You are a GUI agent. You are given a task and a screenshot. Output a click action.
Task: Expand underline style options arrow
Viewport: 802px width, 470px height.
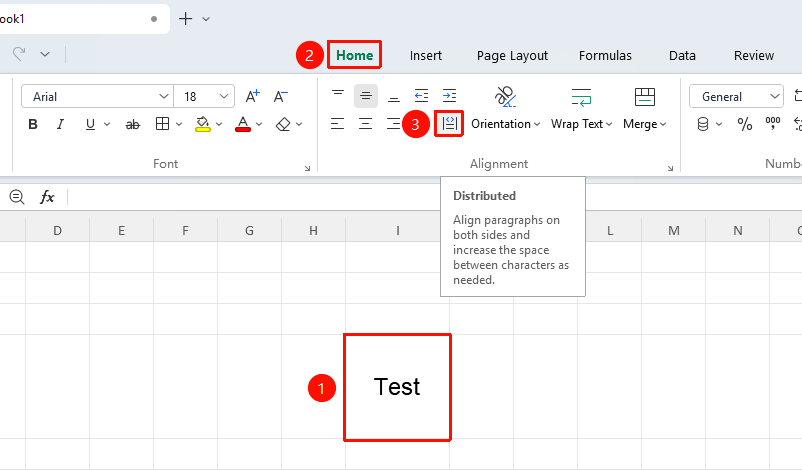pyautogui.click(x=107, y=124)
